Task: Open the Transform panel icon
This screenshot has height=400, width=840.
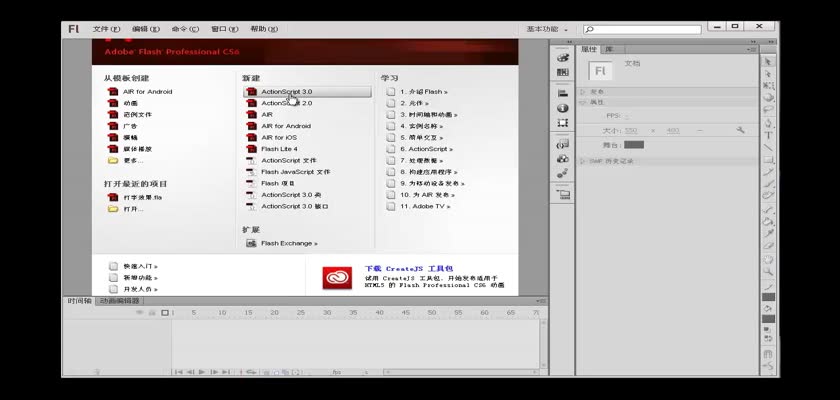Action: (562, 123)
